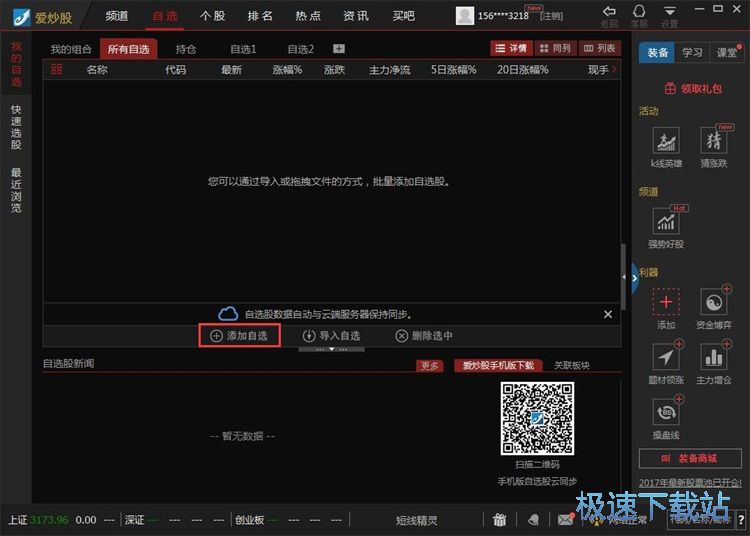Click the 添加自选 button
750x536 pixels.
[239, 336]
